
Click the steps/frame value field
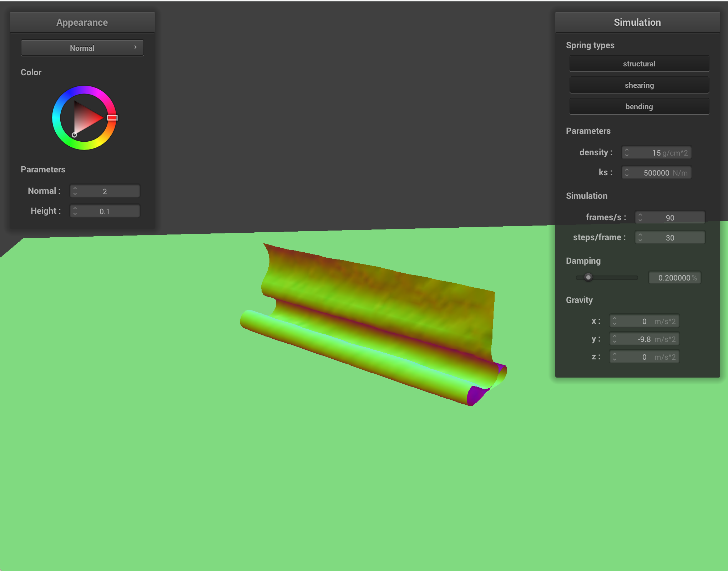(670, 237)
